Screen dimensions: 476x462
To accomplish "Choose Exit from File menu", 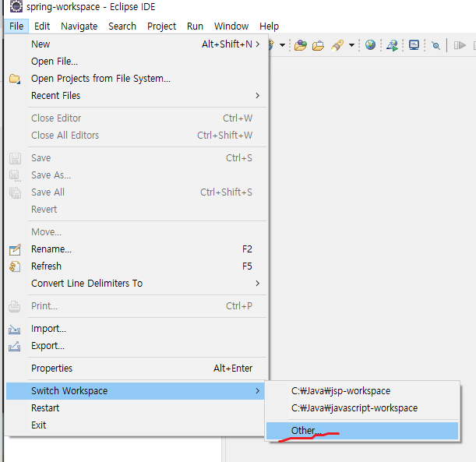I will tap(136, 425).
